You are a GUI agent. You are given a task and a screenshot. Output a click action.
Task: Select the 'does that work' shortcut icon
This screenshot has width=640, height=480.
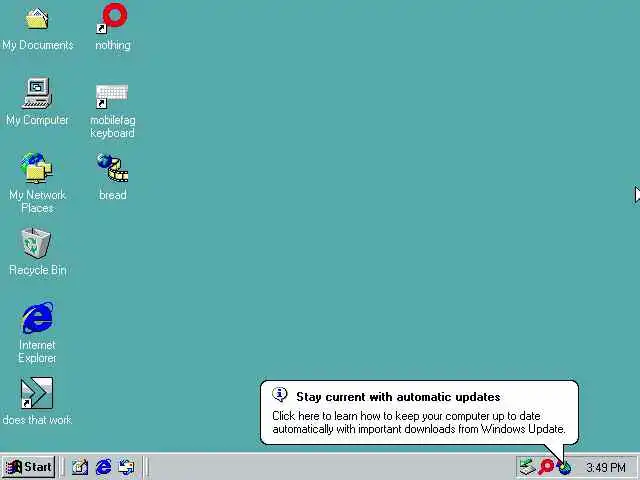pyautogui.click(x=37, y=393)
